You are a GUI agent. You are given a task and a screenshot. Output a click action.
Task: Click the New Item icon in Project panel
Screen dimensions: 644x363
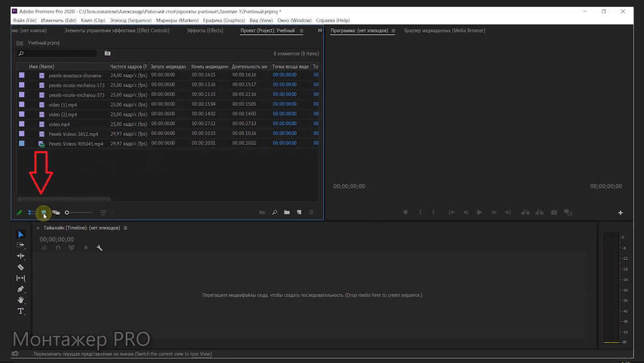299,213
